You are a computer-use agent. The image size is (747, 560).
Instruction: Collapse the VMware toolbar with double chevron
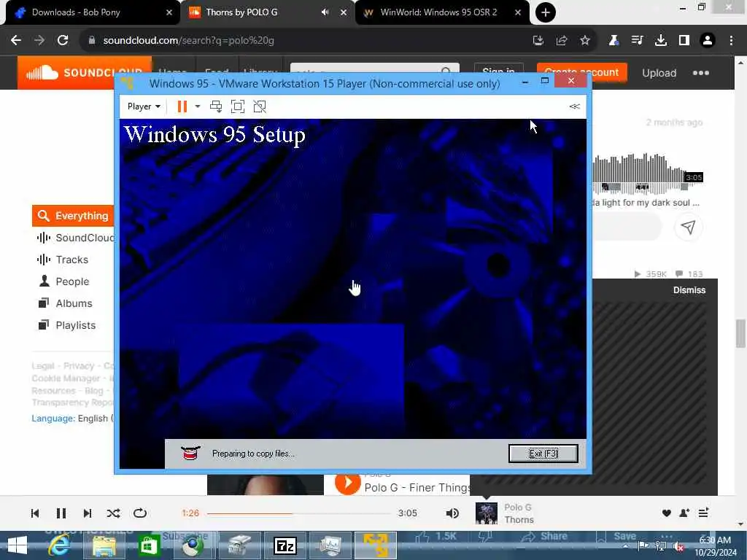tap(575, 106)
